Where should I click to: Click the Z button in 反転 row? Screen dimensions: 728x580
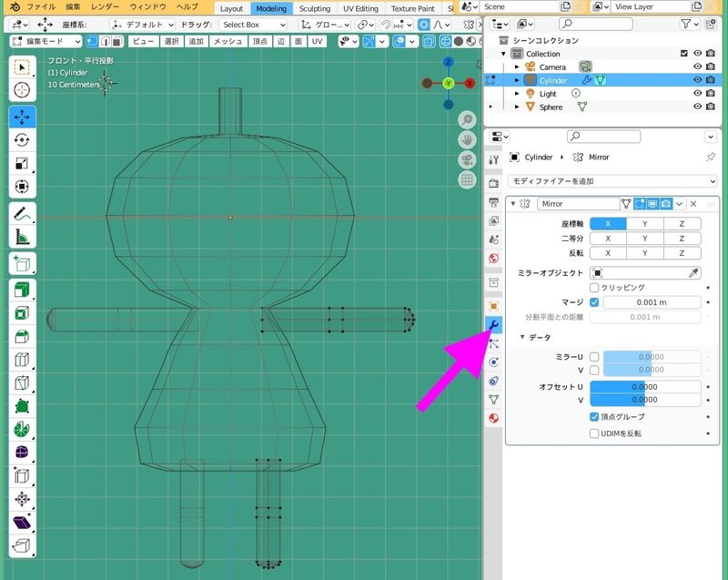pyautogui.click(x=682, y=253)
